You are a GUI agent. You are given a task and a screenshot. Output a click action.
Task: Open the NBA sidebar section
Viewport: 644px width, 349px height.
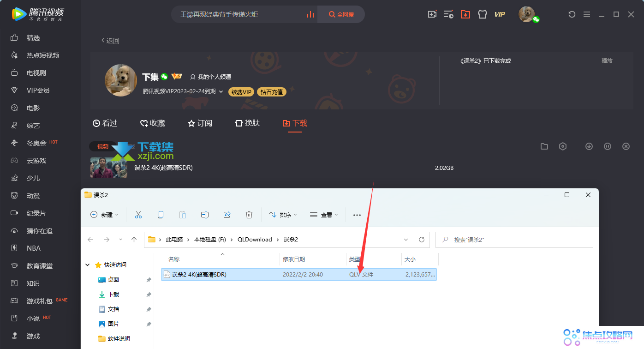coord(33,248)
